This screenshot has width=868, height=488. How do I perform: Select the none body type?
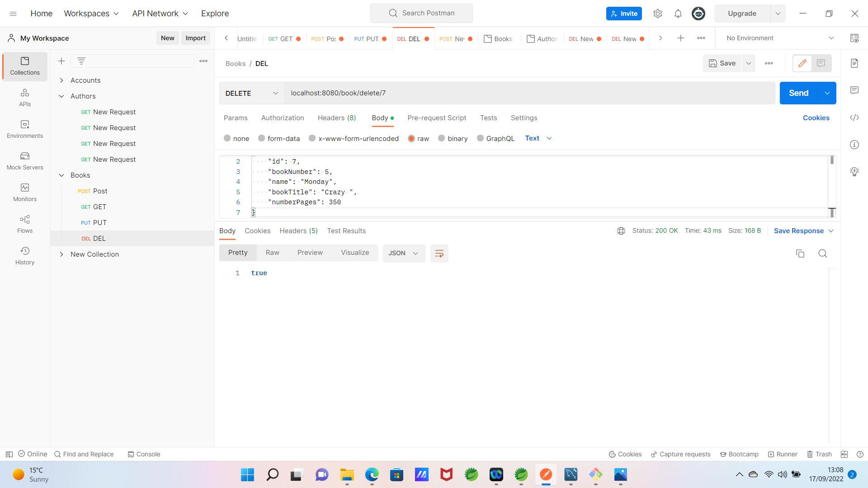(x=236, y=138)
